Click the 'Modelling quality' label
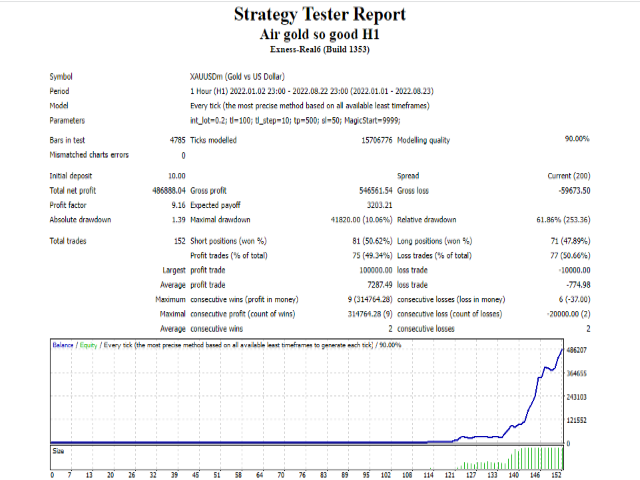The height and width of the screenshot is (480, 640). tap(424, 140)
